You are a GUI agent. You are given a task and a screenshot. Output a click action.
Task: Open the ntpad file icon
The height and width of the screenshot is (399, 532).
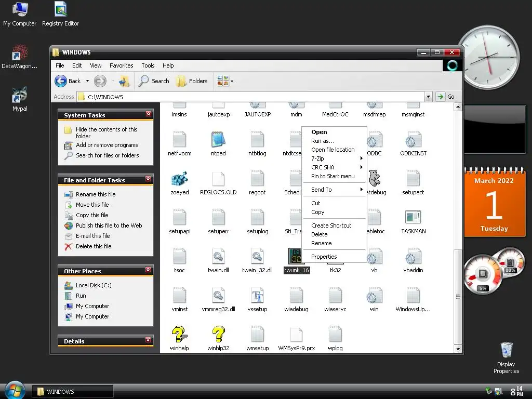pyautogui.click(x=218, y=139)
